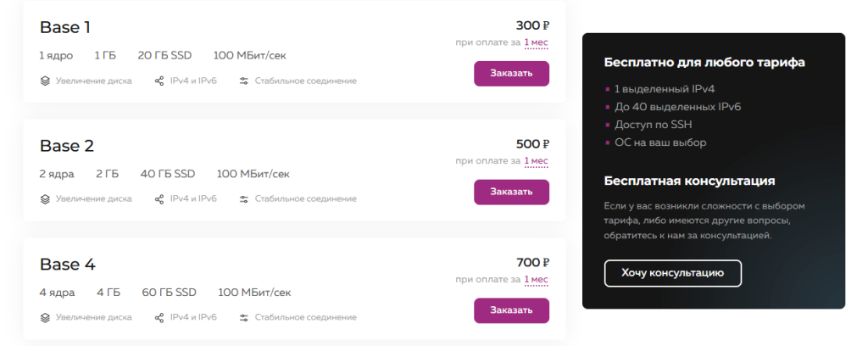
Task: Click disk increase icon in Base 1
Action: [46, 81]
